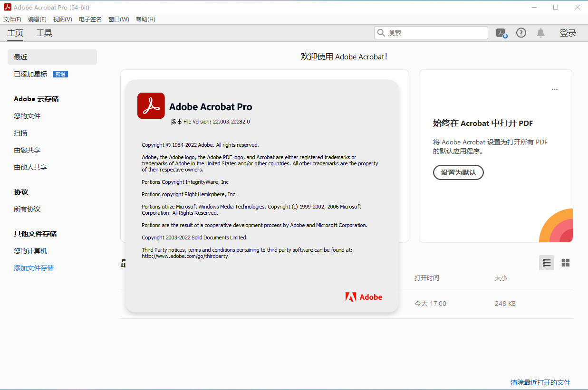588x390 pixels.
Task: Open 您的计算机 in the sidebar
Action: (x=30, y=251)
